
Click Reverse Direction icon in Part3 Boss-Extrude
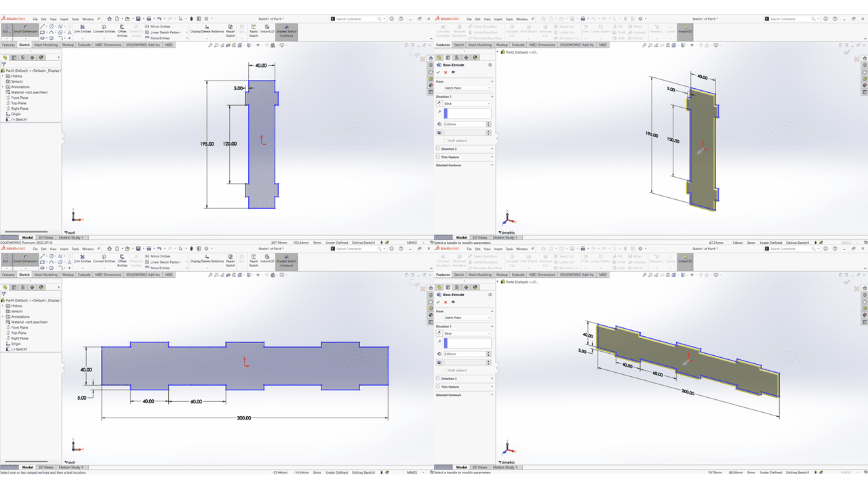(439, 104)
